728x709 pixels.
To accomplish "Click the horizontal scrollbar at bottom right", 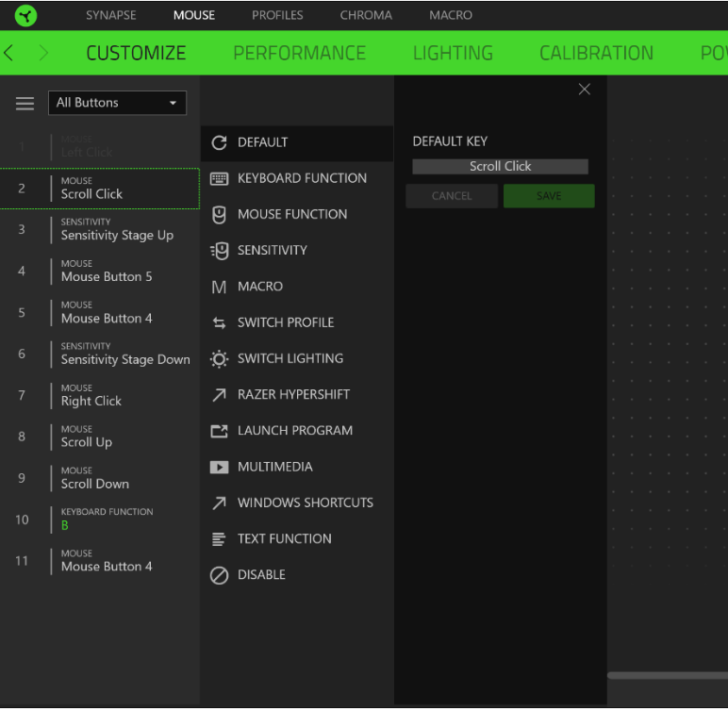I will (x=667, y=675).
